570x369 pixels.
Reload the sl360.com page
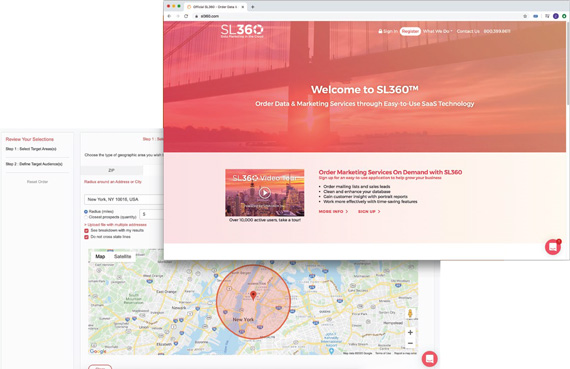click(x=186, y=16)
